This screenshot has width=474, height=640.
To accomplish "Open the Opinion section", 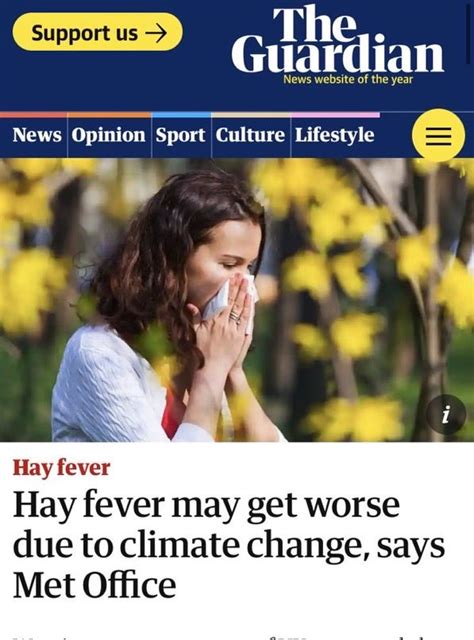I will coord(108,135).
